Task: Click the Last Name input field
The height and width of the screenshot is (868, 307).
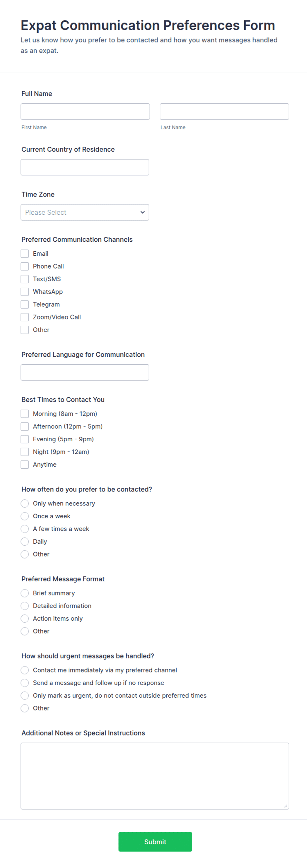Action: (224, 112)
